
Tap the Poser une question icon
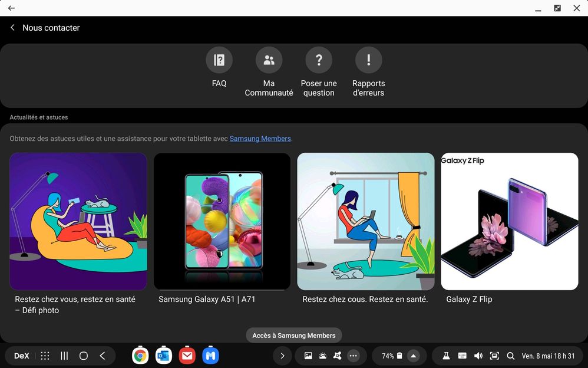[319, 60]
